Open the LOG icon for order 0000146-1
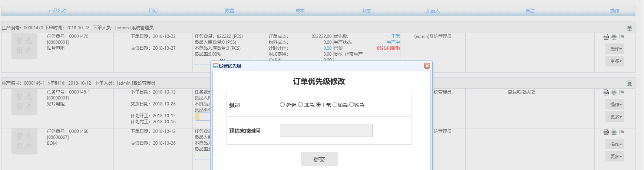The height and width of the screenshot is (170, 644). coord(606,92)
